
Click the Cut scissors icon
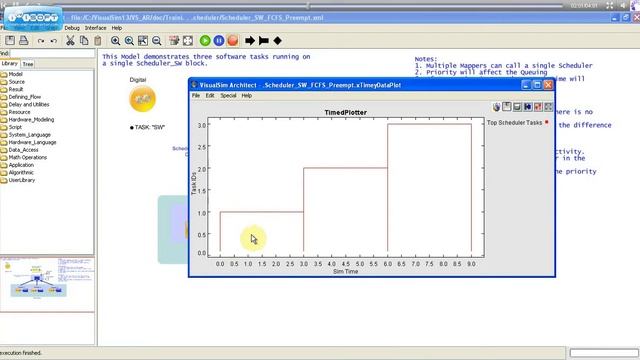(70, 40)
